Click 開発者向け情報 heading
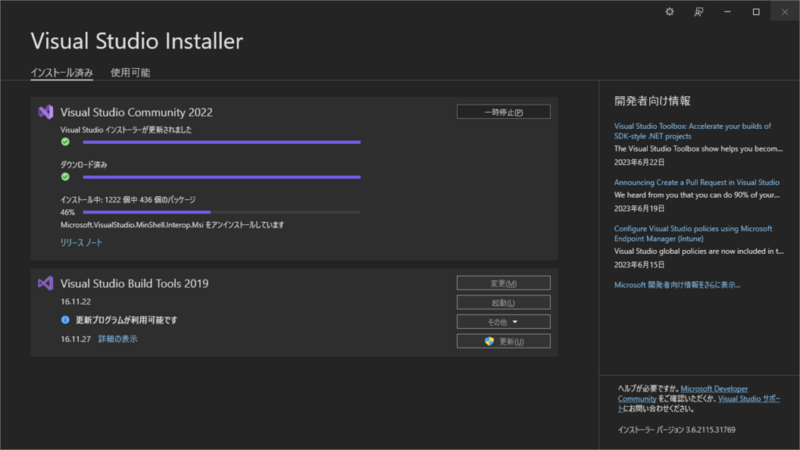The width and height of the screenshot is (800, 450). [652, 101]
